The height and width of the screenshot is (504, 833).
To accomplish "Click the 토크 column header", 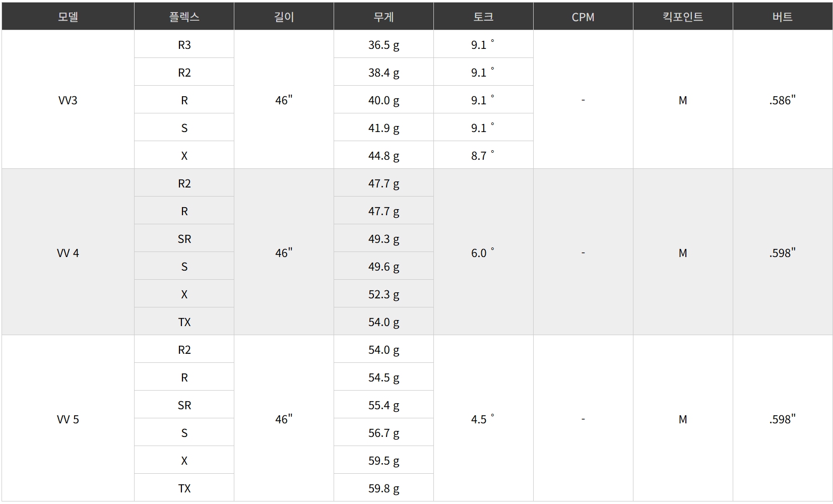I will 483,17.
